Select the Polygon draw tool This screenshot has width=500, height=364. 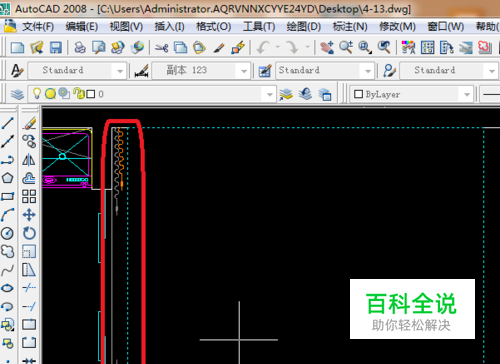pos(7,178)
